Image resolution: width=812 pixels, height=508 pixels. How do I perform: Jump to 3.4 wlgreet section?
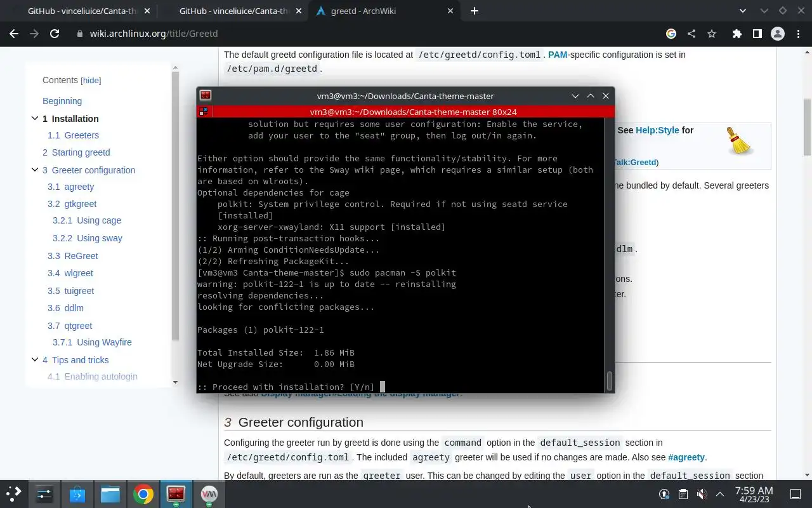tap(70, 273)
